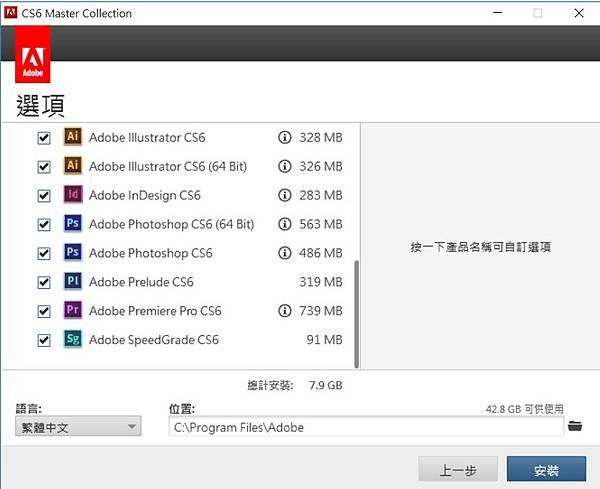Click the Adobe Illustrator CS6 Ai icon
600x489 pixels.
click(x=73, y=137)
